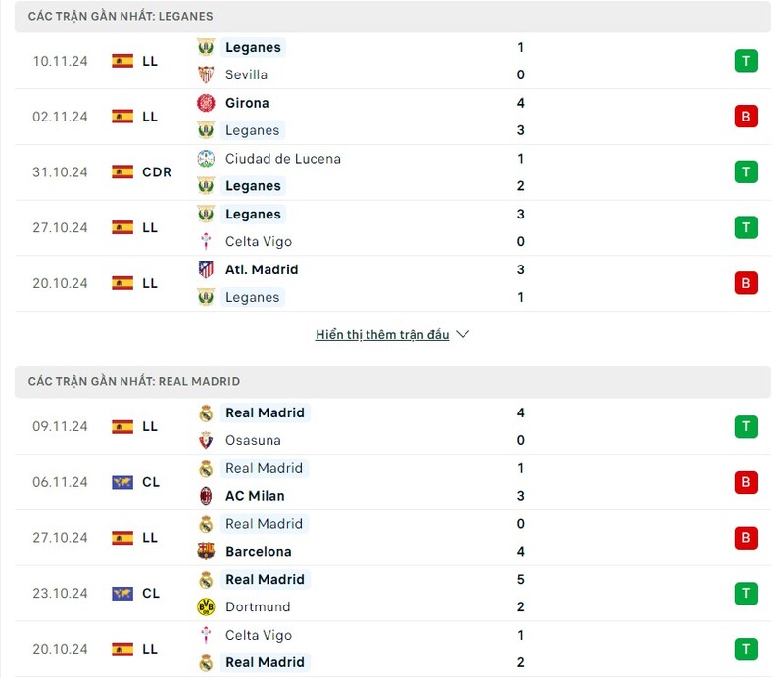
Task: Click the Champions League flag icon for 06.11.24
Action: 122,482
